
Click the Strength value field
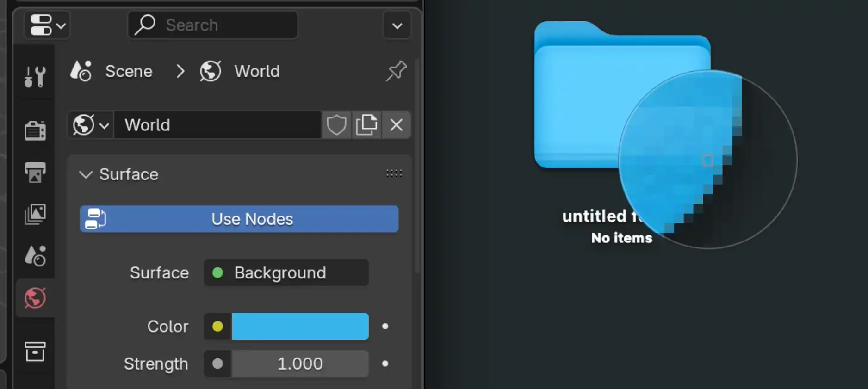coord(300,364)
